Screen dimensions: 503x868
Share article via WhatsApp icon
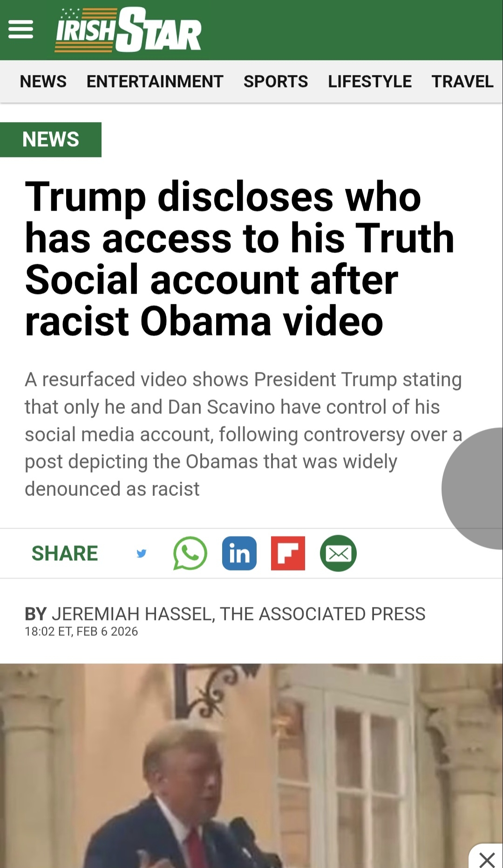(190, 553)
